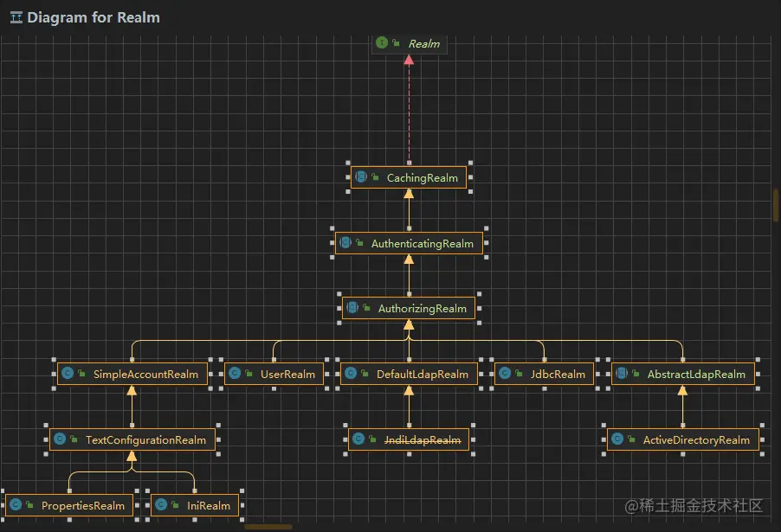Click the diagram icon beside the title
This screenshot has height=532, width=781.
(16, 18)
